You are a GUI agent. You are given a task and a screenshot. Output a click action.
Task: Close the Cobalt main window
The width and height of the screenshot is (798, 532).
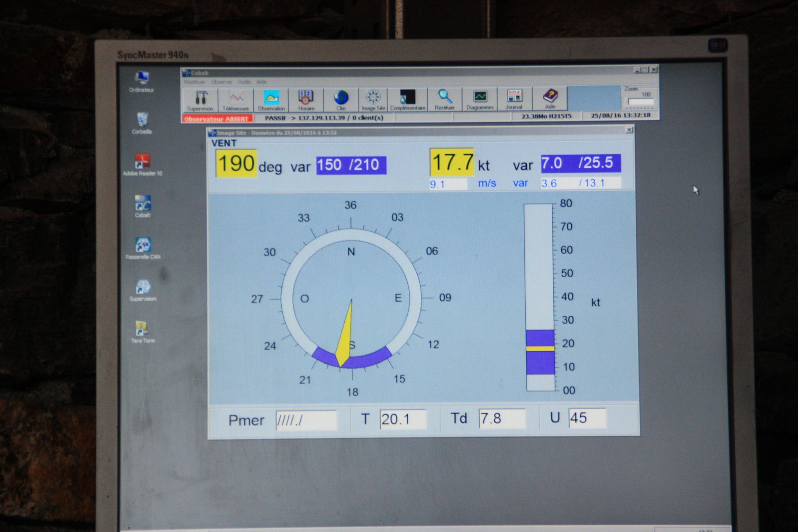click(x=654, y=70)
